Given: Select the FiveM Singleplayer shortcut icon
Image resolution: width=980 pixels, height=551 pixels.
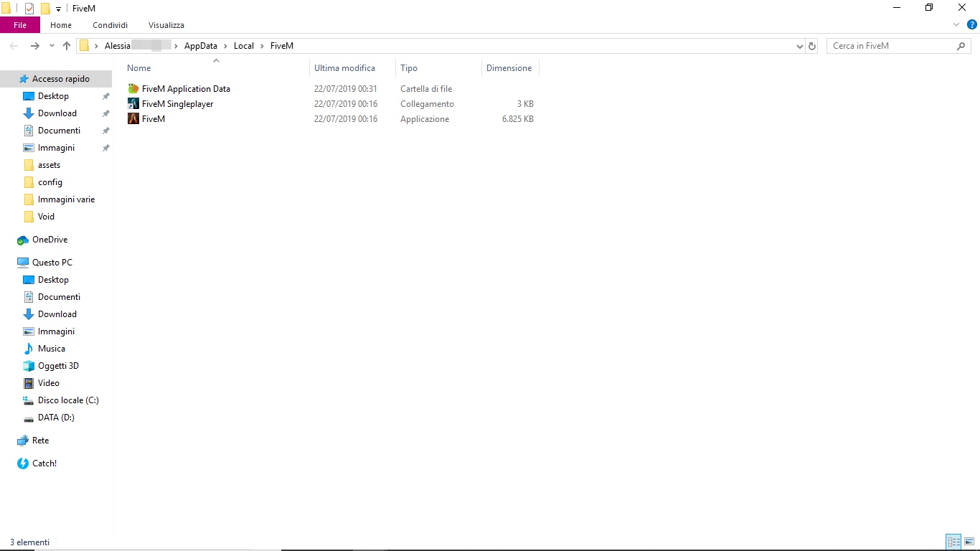Looking at the screenshot, I should pos(133,104).
